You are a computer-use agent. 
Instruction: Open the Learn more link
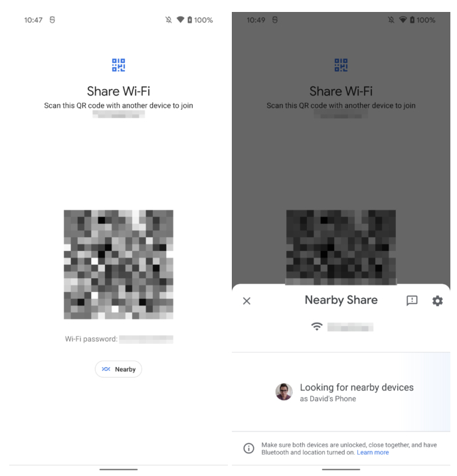coord(373,452)
